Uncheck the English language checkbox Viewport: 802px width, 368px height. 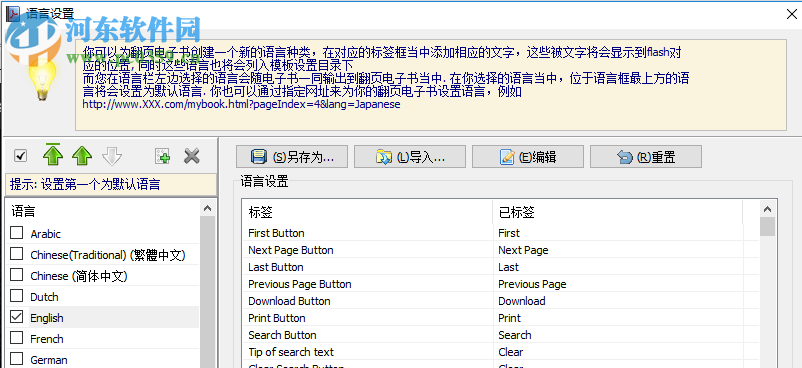click(x=17, y=317)
